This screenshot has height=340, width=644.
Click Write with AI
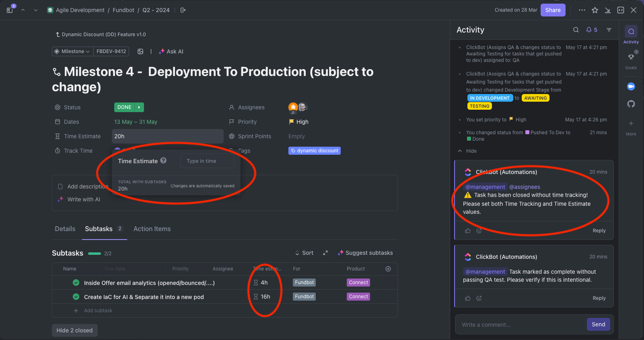click(x=79, y=199)
